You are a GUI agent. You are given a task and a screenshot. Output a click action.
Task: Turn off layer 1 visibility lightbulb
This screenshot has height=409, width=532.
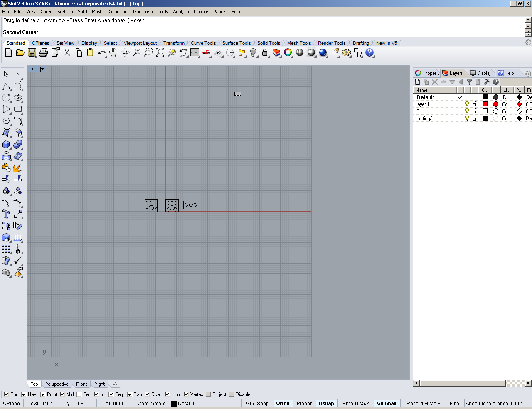pos(467,104)
